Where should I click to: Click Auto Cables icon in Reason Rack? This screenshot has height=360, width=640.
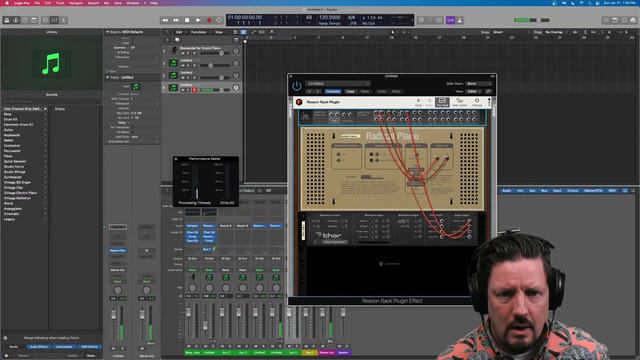[460, 102]
